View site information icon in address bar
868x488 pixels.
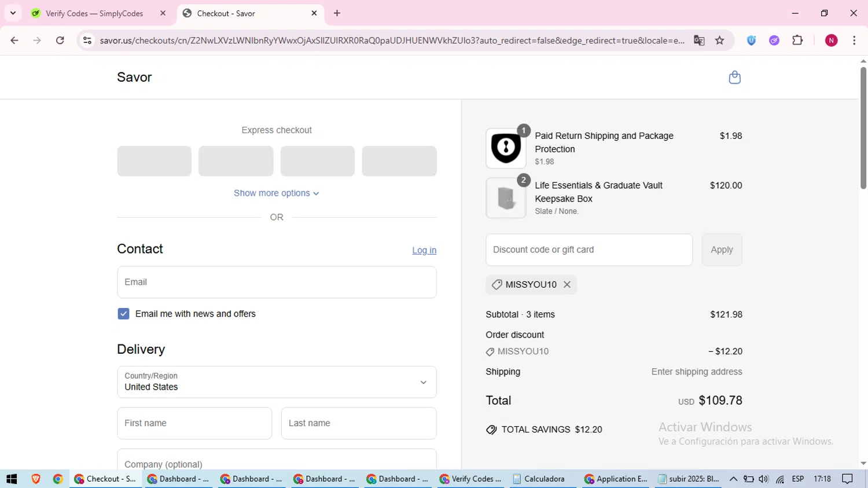click(x=87, y=41)
